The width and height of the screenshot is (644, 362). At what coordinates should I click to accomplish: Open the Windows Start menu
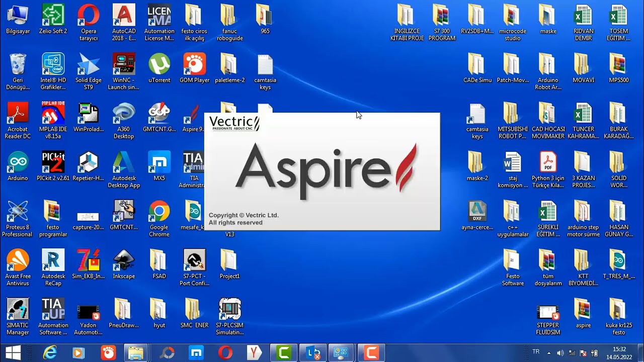[x=13, y=352]
